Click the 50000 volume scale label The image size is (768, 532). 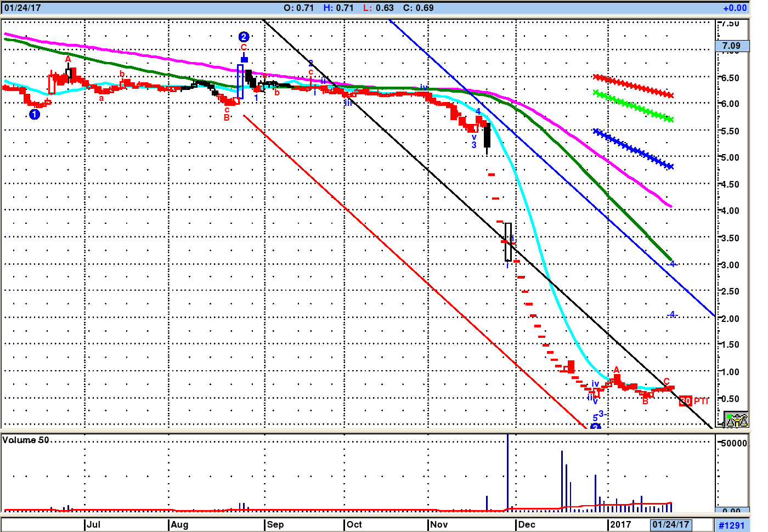(734, 443)
